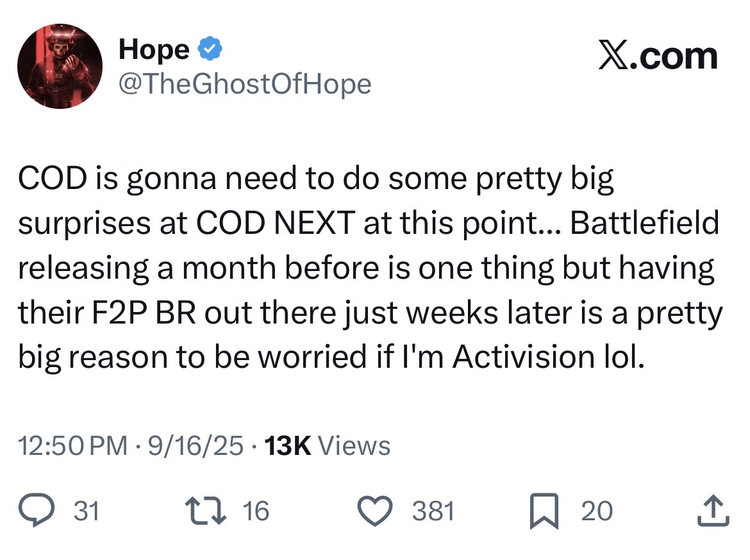
Task: Click the 16 reposts count
Action: pos(256,511)
